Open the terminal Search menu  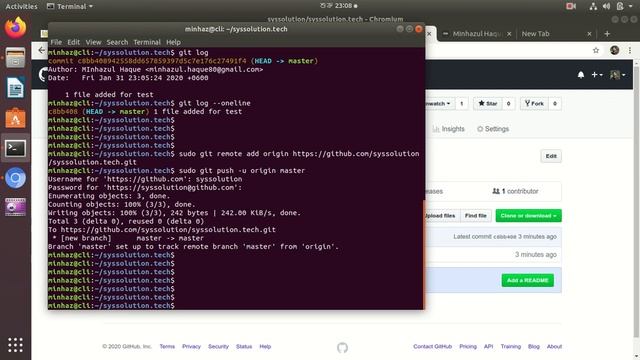[x=117, y=42]
